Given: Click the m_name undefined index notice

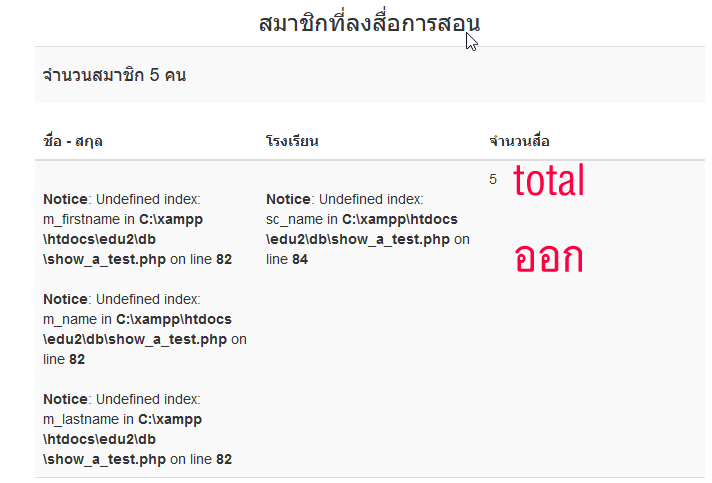Looking at the screenshot, I should coord(145,329).
